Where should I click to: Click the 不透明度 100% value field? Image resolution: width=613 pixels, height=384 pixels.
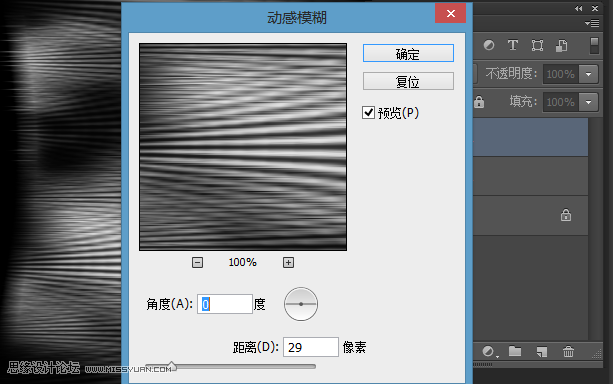561,74
